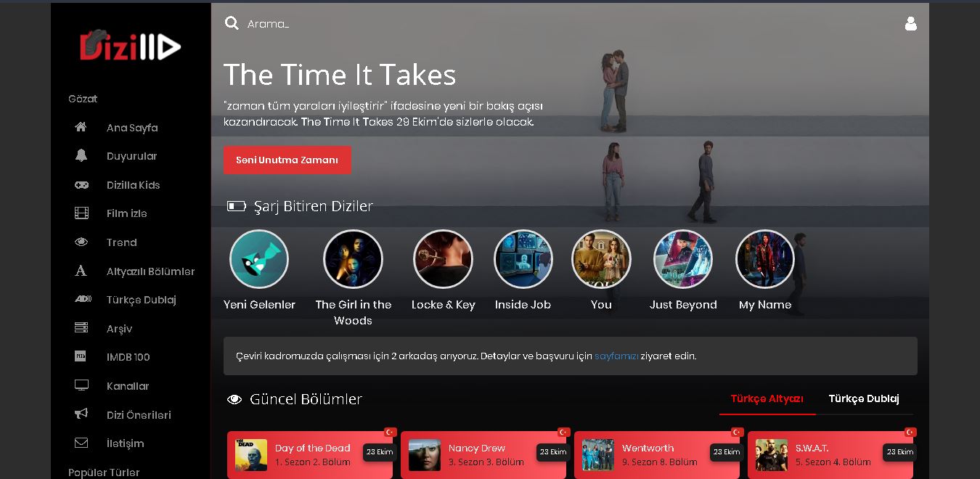The image size is (980, 479).
Task: Click the Türkçe Dublaj audio icon
Action: pos(83,299)
